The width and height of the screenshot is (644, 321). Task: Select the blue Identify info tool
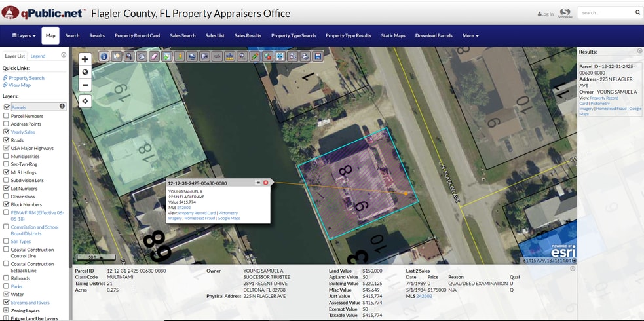(x=104, y=56)
